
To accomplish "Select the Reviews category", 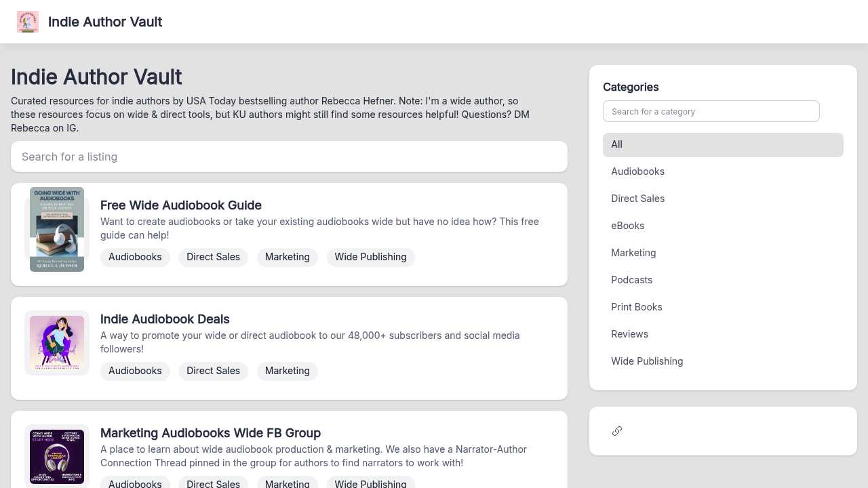I will click(x=723, y=334).
